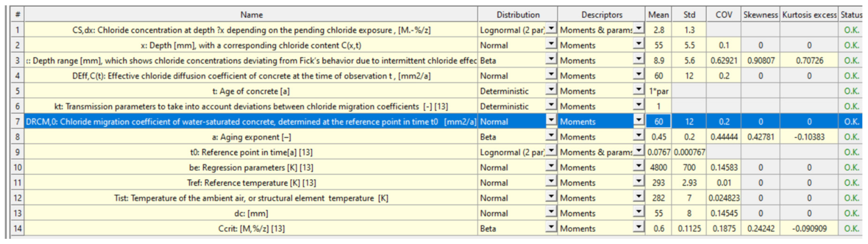
Task: Expand Descriptors dropdown for t0 reference time
Action: (638, 152)
